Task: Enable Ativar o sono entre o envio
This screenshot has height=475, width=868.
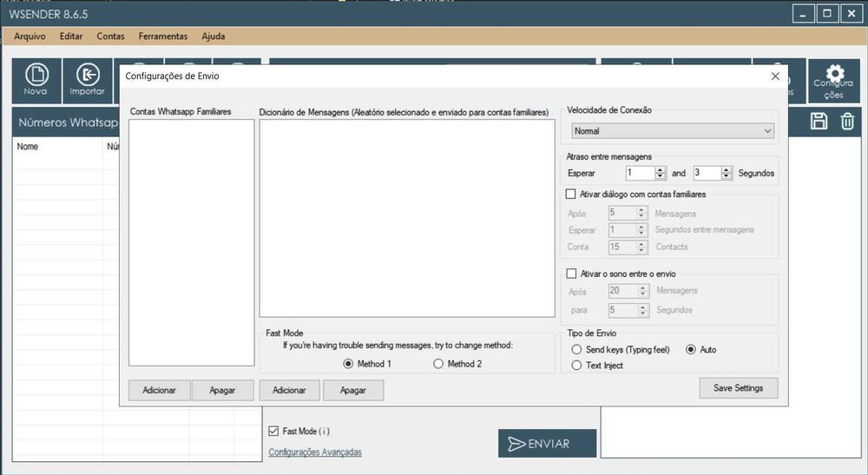Action: pos(571,274)
